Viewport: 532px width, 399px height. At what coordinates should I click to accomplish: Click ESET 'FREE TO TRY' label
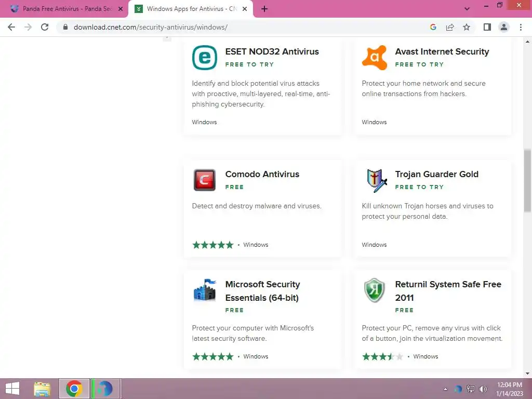[x=249, y=64]
